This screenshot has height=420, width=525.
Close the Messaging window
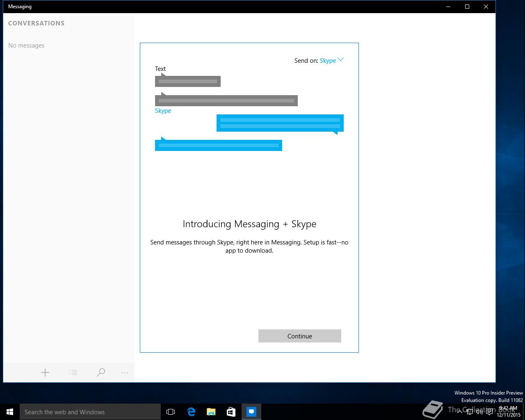(x=486, y=7)
